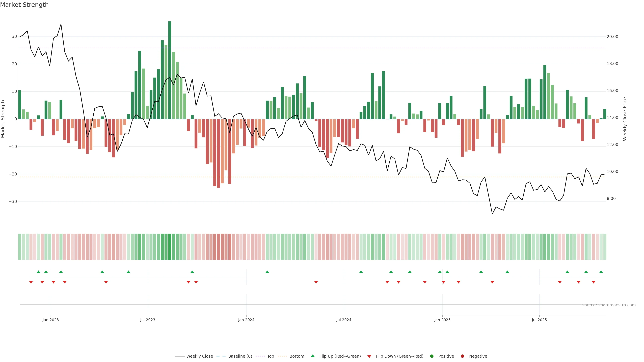Click the Flip Up green triangle legend icon
The width and height of the screenshot is (644, 362).
tap(312, 356)
